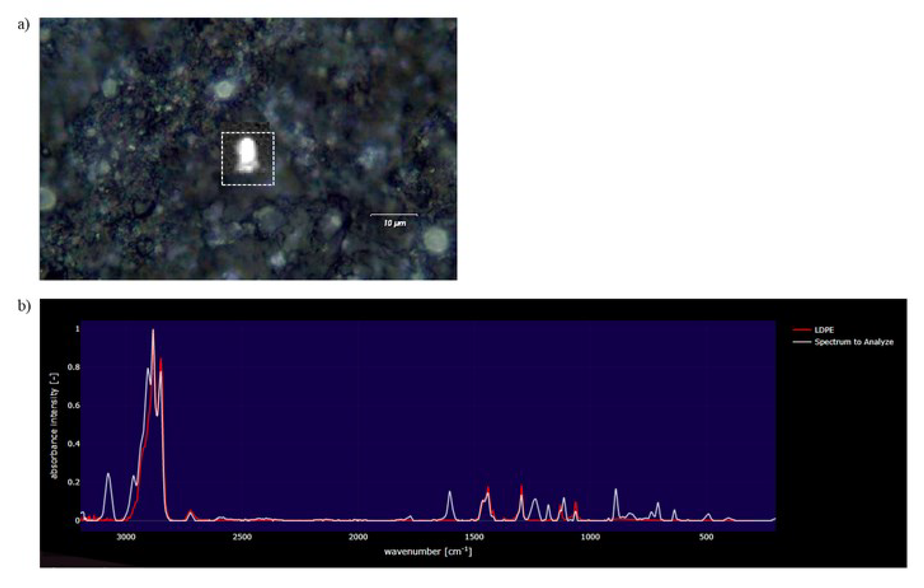Click the absorbance intensity axis title
The width and height of the screenshot is (924, 588).
(54, 425)
